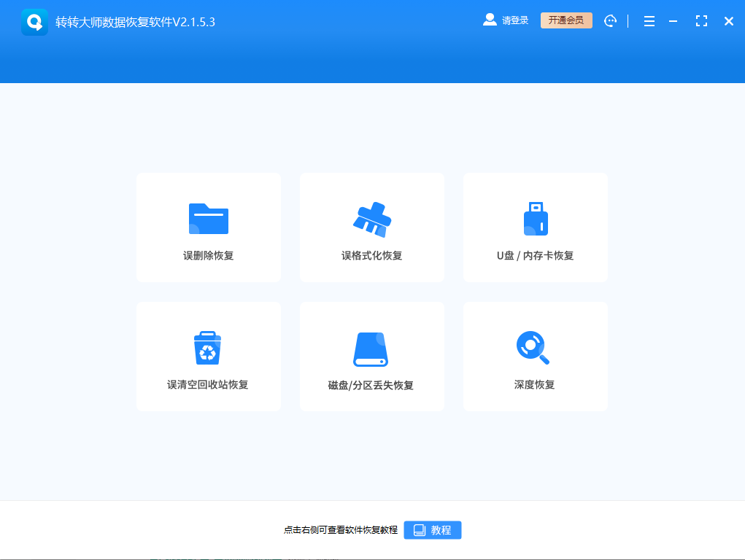Click the USB drive icon for U盘/内存卡恢复
Viewport: 745px width, 560px height.
[536, 217]
